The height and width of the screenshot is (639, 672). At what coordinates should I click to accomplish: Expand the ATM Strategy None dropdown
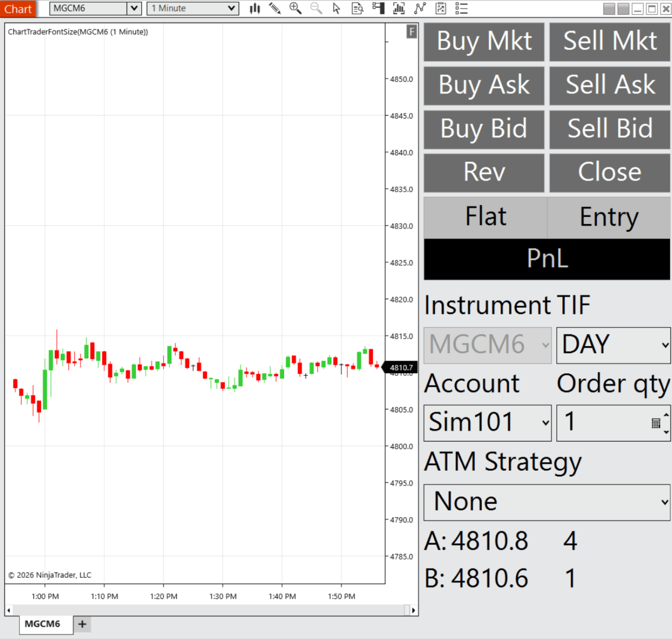coord(547,502)
